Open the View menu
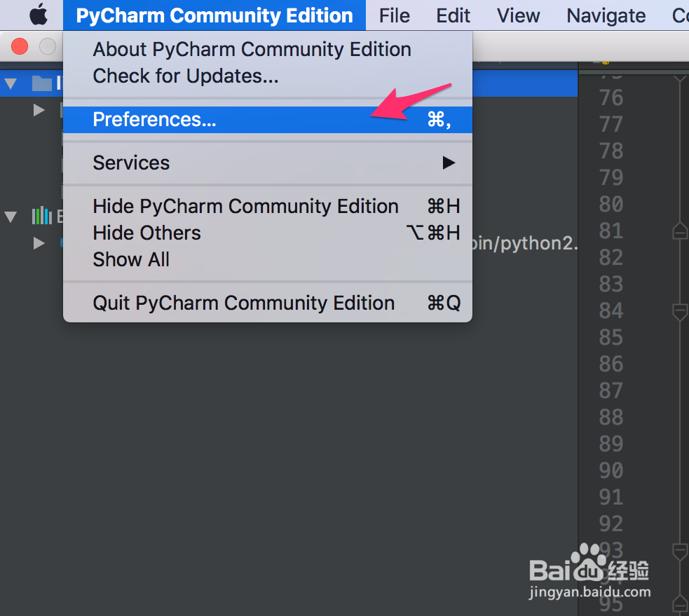This screenshot has height=616, width=689. (x=518, y=15)
